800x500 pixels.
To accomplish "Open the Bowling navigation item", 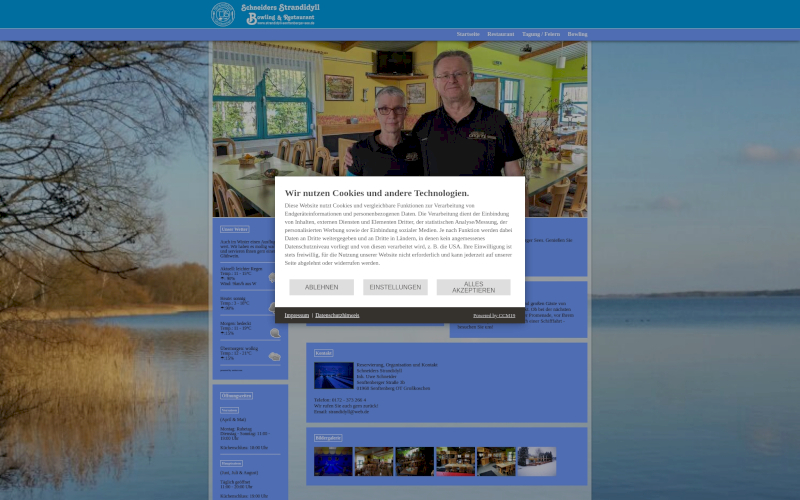I will click(577, 34).
